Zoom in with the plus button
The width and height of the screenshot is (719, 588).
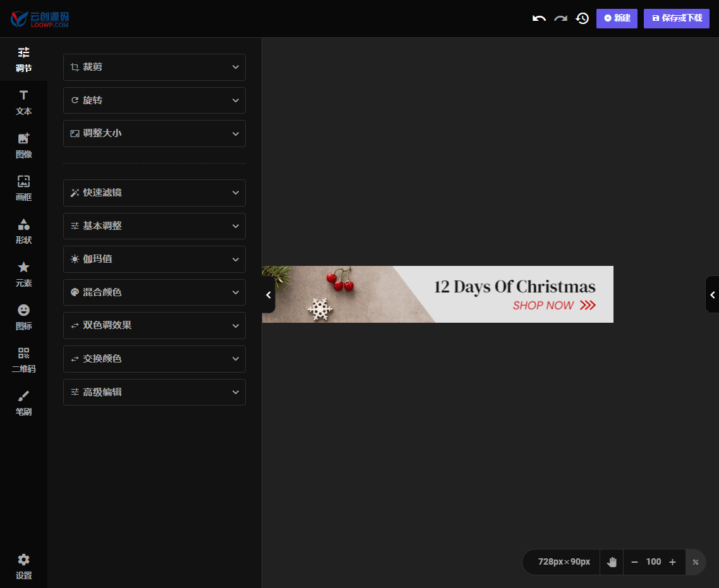(672, 562)
